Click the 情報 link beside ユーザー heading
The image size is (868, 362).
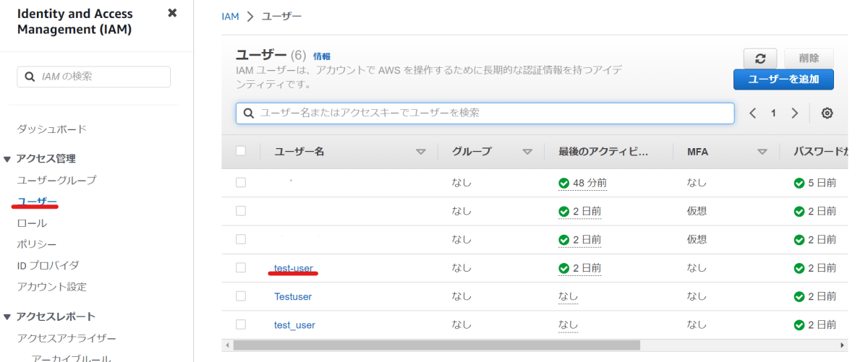pyautogui.click(x=322, y=56)
